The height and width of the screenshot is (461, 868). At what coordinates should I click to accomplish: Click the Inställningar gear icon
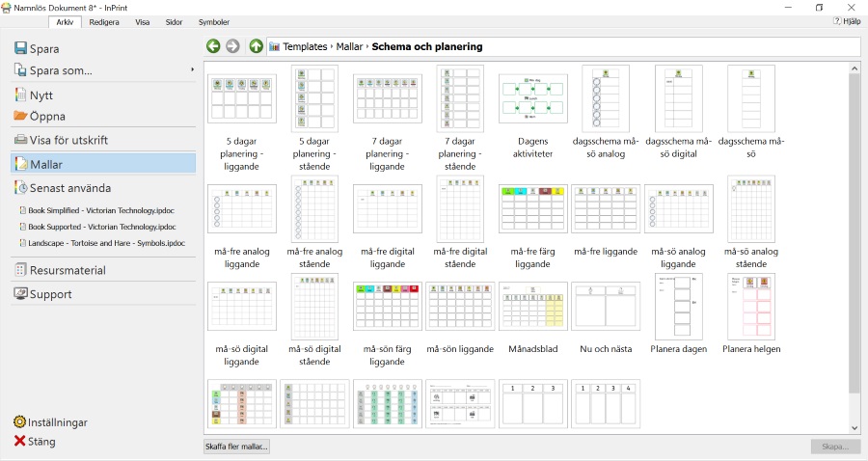(x=20, y=422)
